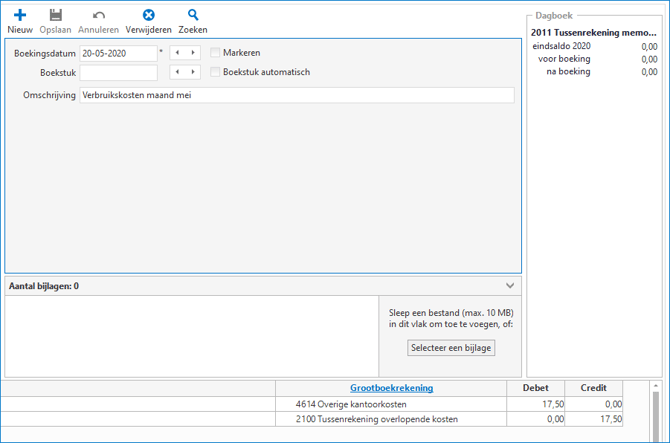Go to previous Boekstuk with left arrow
The width and height of the screenshot is (670, 443).
177,72
